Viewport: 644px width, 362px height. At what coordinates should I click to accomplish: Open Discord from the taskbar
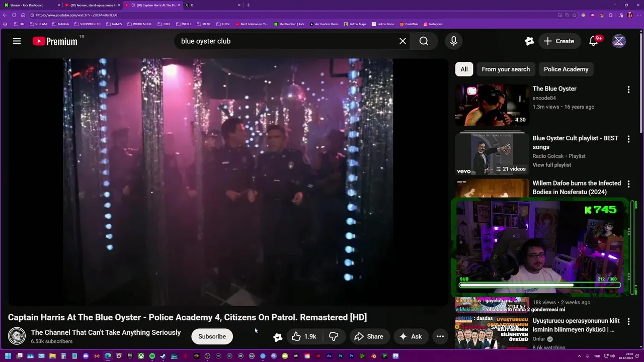(86, 356)
